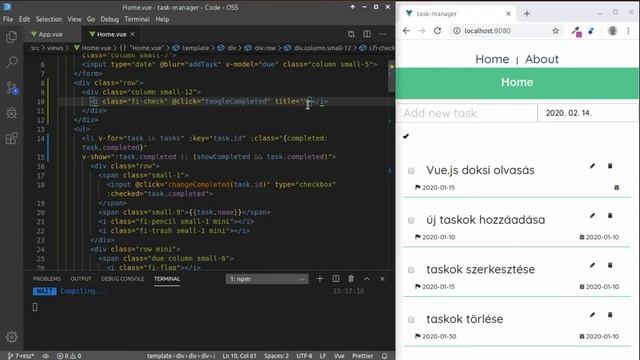Image resolution: width=640 pixels, height=360 pixels.
Task: Open the Terminal menu
Action: coord(137,19)
